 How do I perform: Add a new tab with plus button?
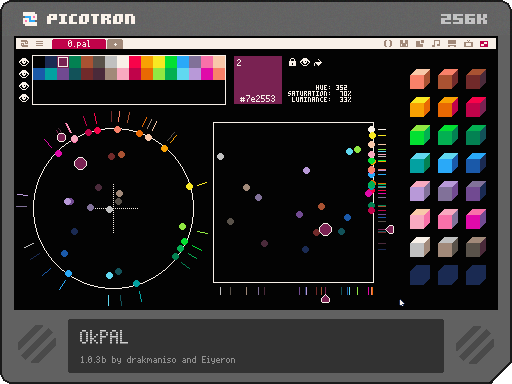pyautogui.click(x=115, y=44)
